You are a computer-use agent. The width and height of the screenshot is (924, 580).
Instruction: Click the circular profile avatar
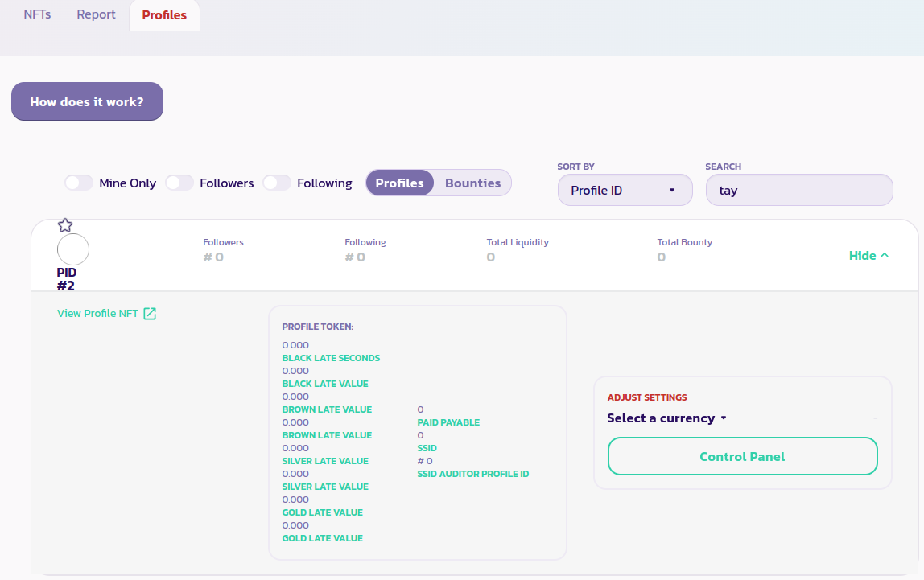73,250
